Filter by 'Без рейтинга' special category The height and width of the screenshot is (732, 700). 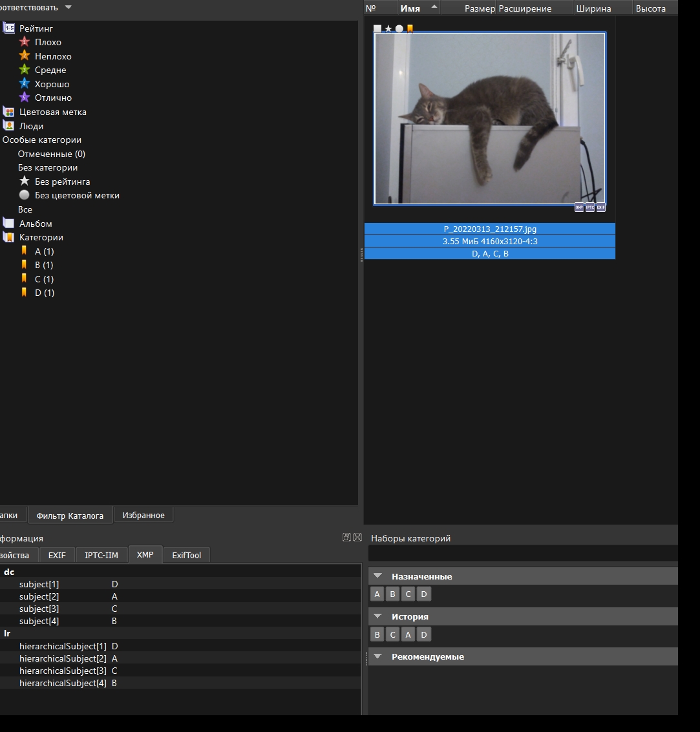click(62, 182)
